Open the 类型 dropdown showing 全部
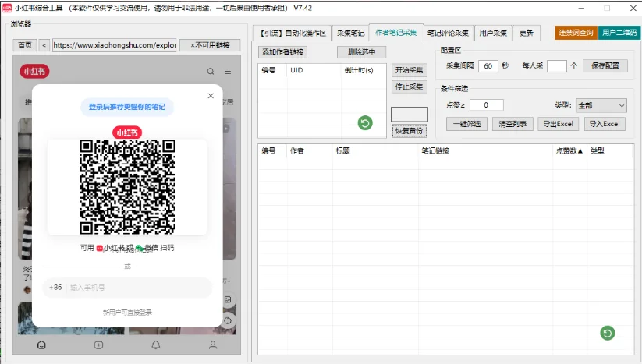Image resolution: width=642 pixels, height=364 pixels. coord(601,105)
